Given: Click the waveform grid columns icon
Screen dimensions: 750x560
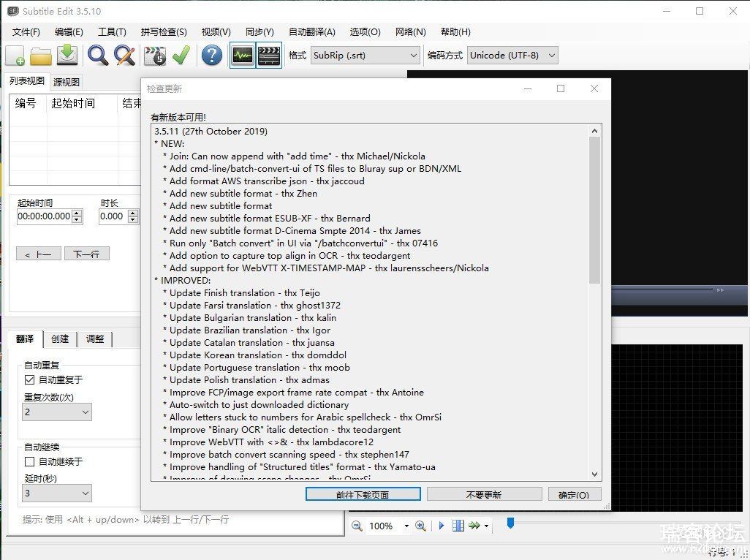Looking at the screenshot, I should [458, 526].
